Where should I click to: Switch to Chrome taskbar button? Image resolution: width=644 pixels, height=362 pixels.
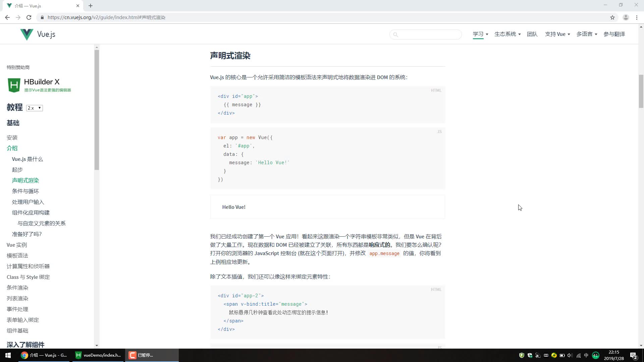(44, 355)
